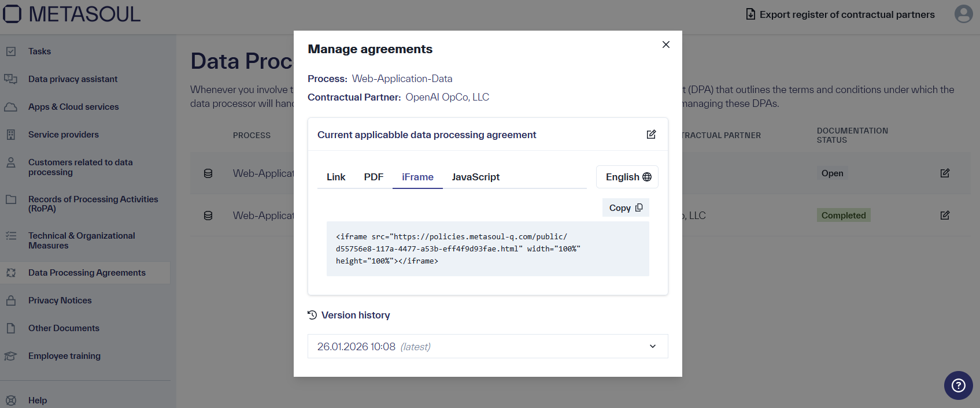Image resolution: width=980 pixels, height=408 pixels.
Task: Switch to the PDF tab
Action: click(373, 177)
